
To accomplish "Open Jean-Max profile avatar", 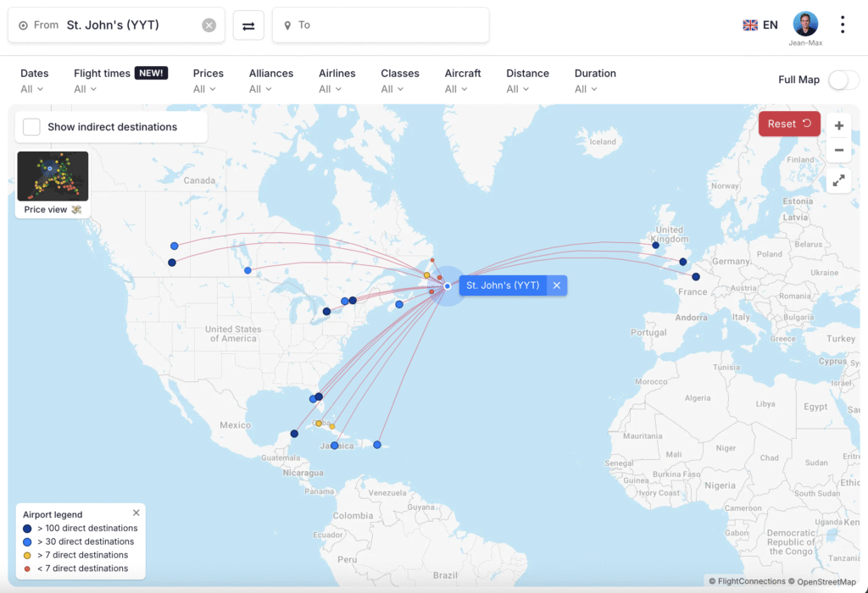I will click(804, 25).
